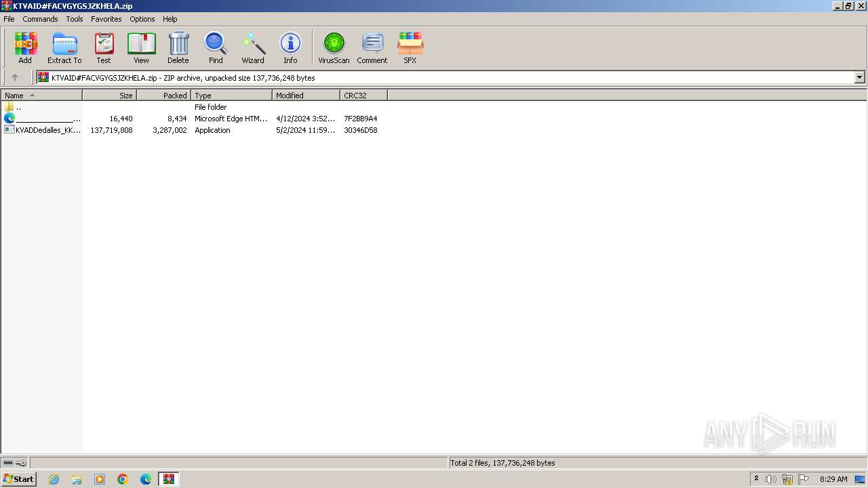This screenshot has width=868, height=488.
Task: Click the packed value 8,434
Action: coord(177,119)
